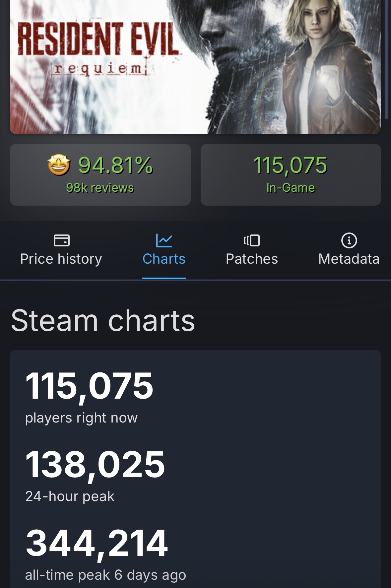Click the Resident Evil Requiem banner image
The width and height of the screenshot is (391, 588).
tap(195, 67)
